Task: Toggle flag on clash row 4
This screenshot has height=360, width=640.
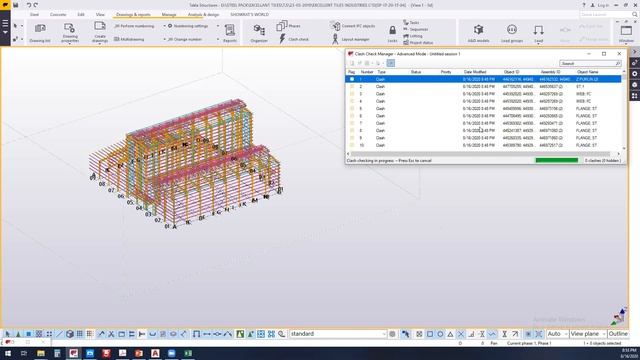Action: [x=352, y=101]
